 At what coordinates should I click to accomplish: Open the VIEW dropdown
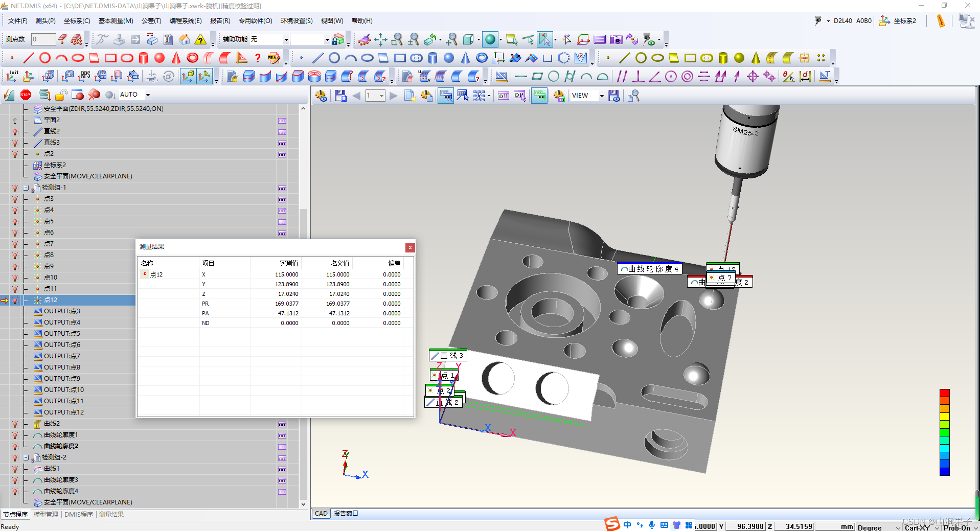tap(602, 96)
